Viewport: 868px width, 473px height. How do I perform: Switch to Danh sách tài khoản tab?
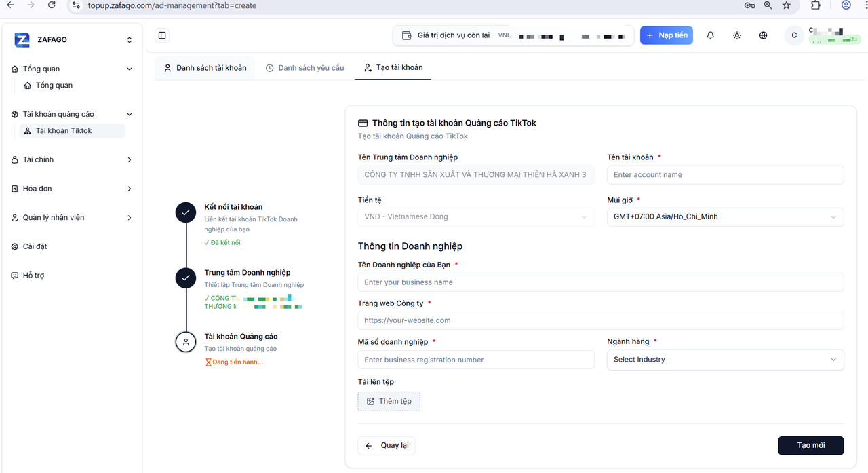205,68
